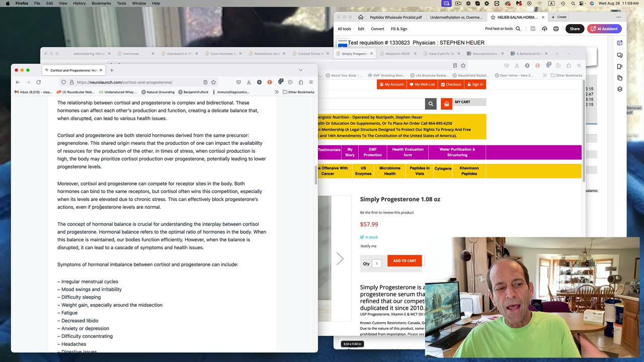644x362 pixels.
Task: Click the ADD TO CART button
Action: [405, 260]
